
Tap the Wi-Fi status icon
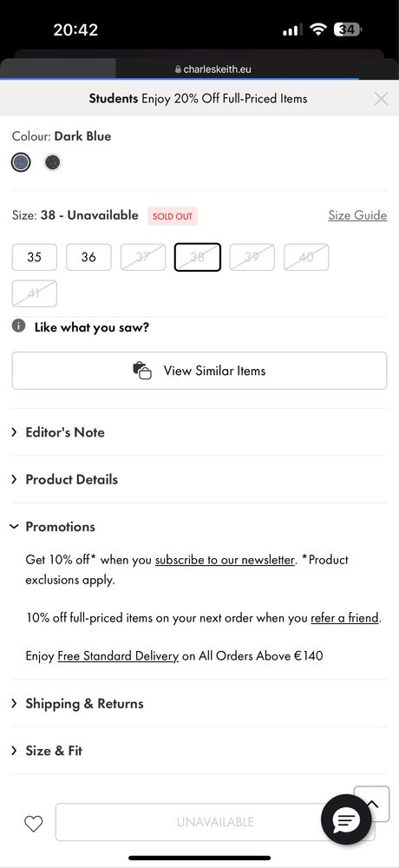pyautogui.click(x=318, y=30)
